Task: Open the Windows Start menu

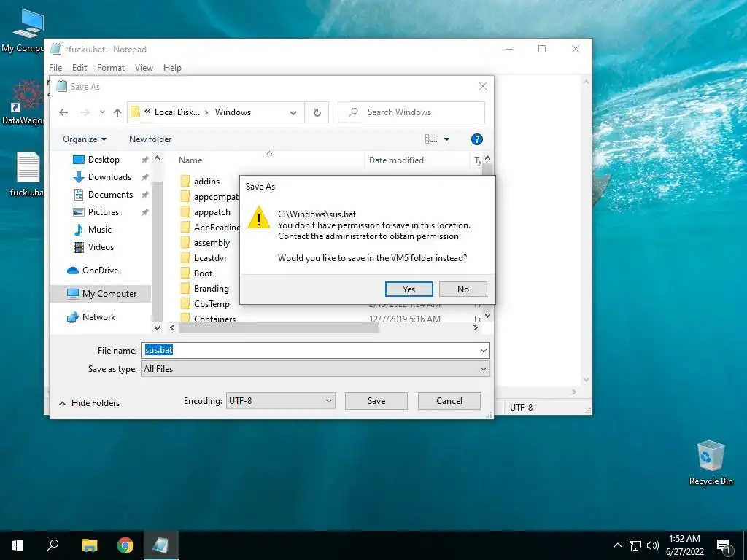Action: tap(18, 545)
